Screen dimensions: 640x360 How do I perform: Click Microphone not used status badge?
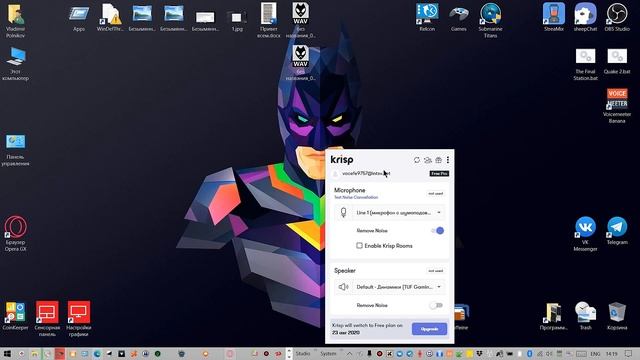click(x=436, y=193)
